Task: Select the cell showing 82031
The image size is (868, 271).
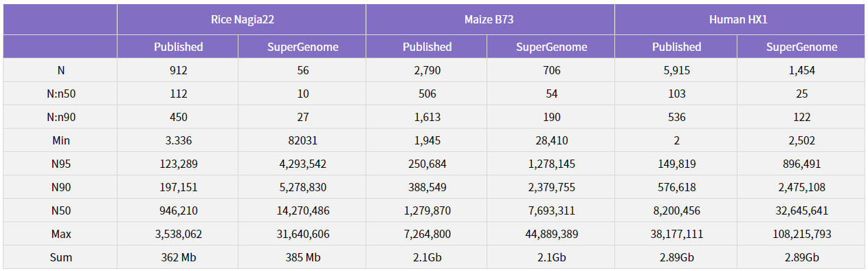Action: tap(302, 140)
